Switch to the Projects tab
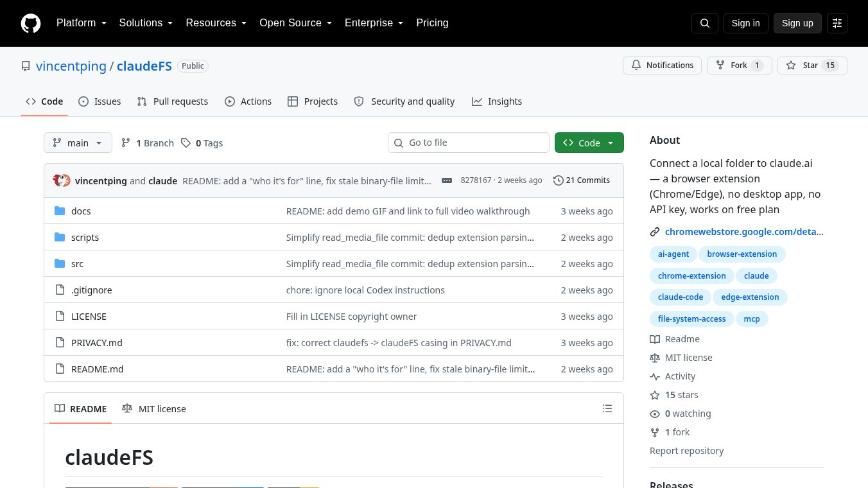Image resolution: width=868 pixels, height=488 pixels. (x=313, y=101)
